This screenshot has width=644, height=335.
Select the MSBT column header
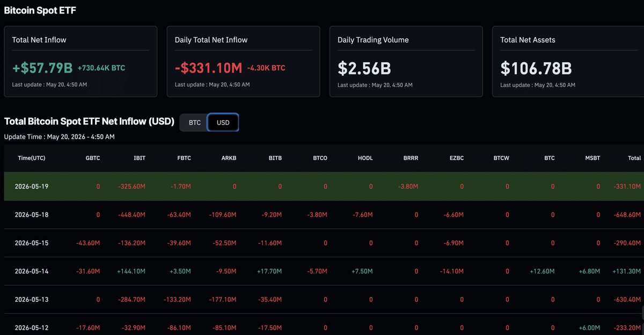tap(593, 158)
